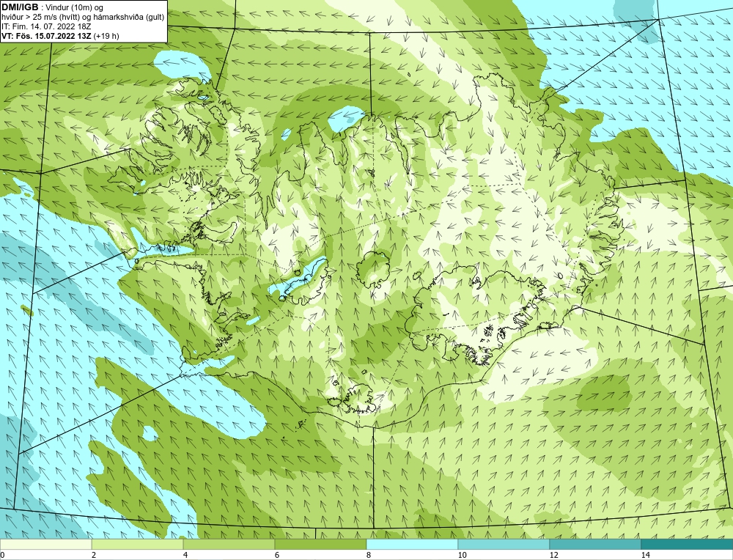
Task: Click the 4–6 m/s green legend swatch
Action: tap(229, 544)
